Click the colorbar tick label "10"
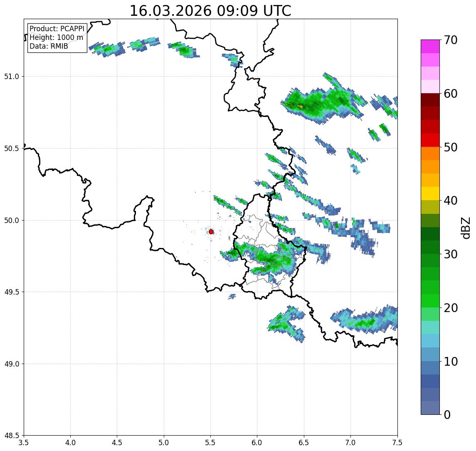 pos(451,361)
